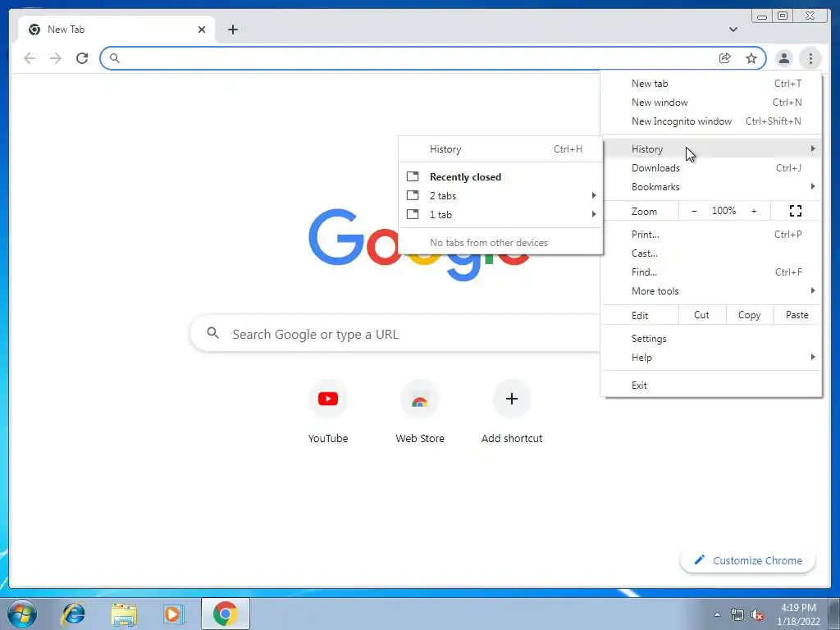Expand the recently closed 1 tab entry
Screen dimensions: 840x630
tap(501, 214)
